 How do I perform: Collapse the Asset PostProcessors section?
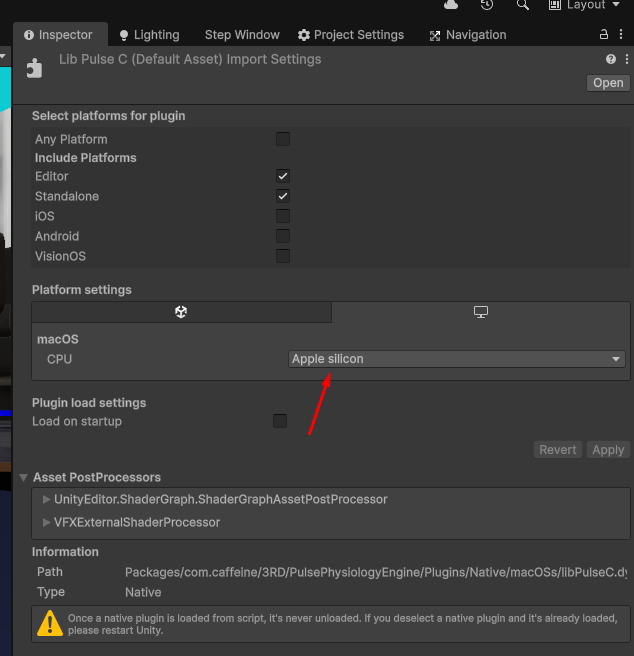tap(24, 478)
